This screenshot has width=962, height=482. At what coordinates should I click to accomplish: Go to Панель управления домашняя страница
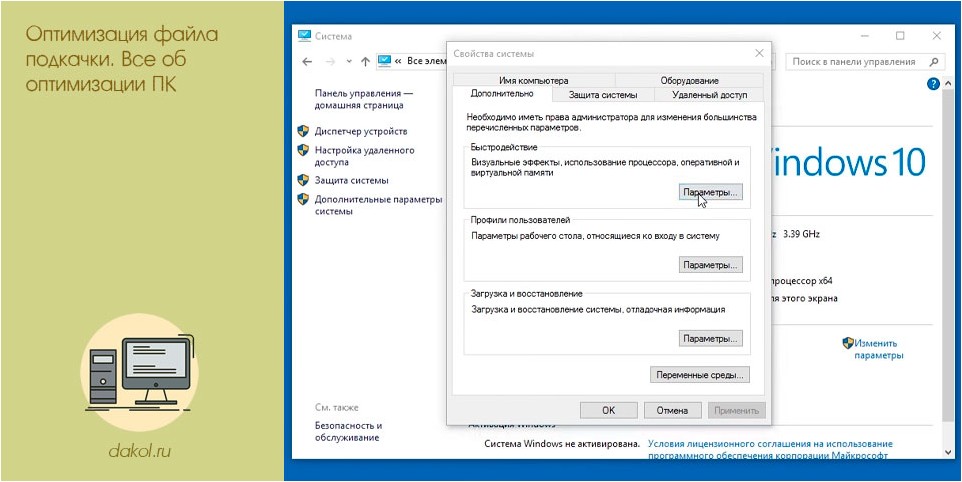click(x=364, y=99)
